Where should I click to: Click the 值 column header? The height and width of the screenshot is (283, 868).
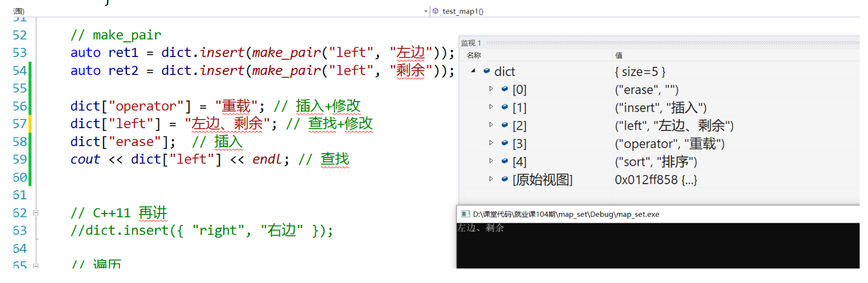click(x=619, y=55)
